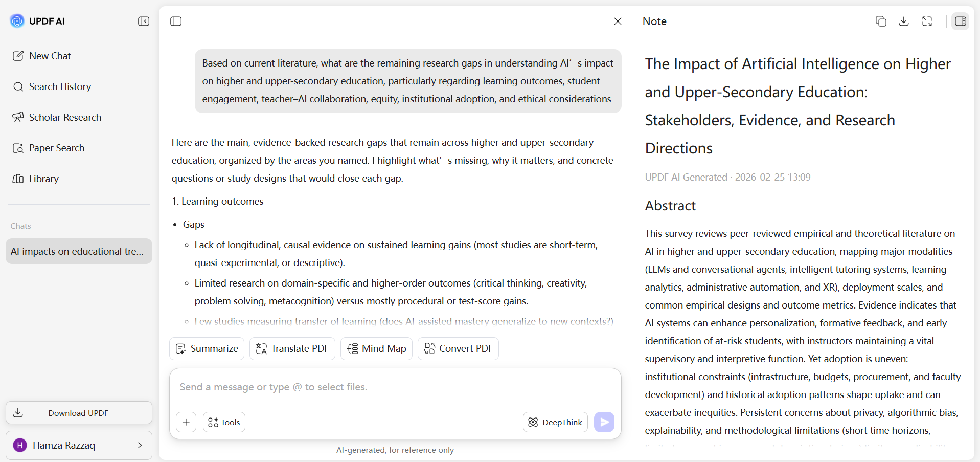Open the Tools menu
The height and width of the screenshot is (462, 980).
[224, 422]
